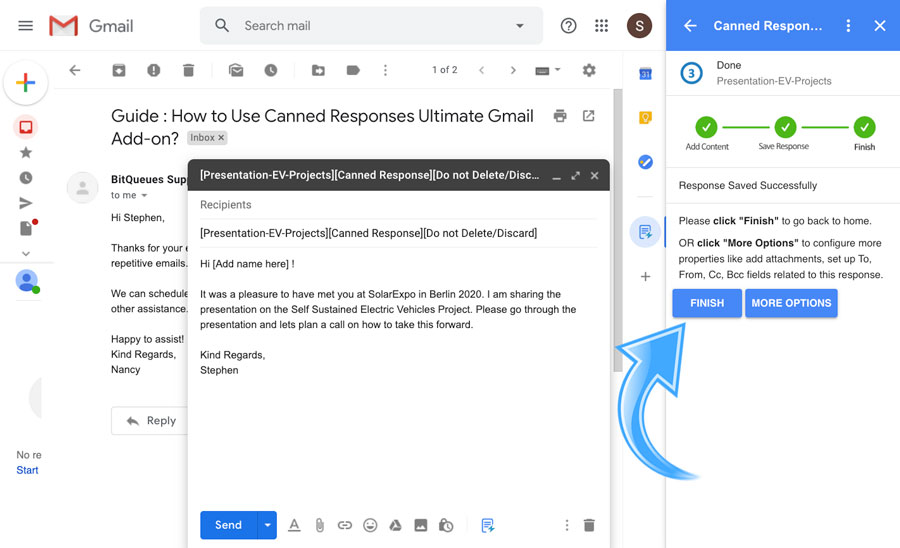
Task: Go back in Canned Responses panel
Action: click(x=690, y=26)
